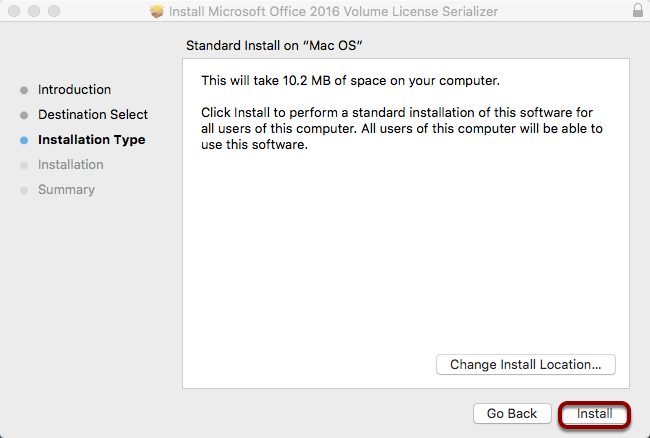Minimize the installer window
Image resolution: width=650 pixels, height=438 pixels.
point(34,11)
